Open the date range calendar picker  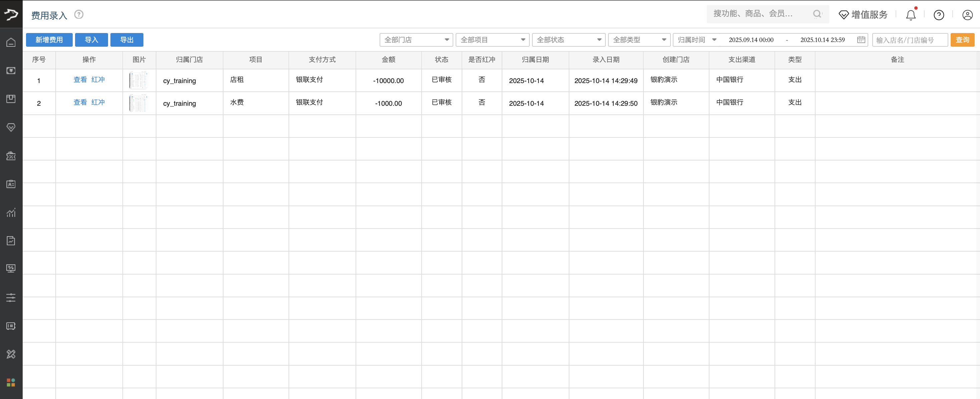coord(861,40)
